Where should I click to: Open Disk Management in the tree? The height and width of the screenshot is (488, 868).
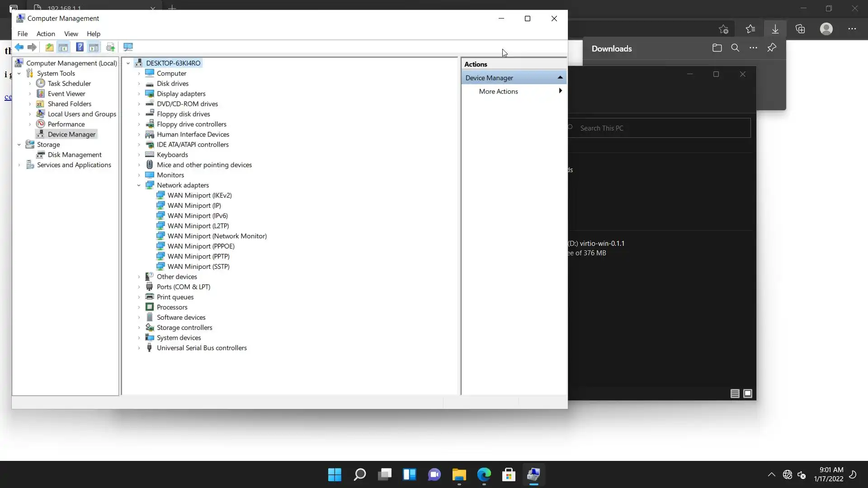click(75, 155)
